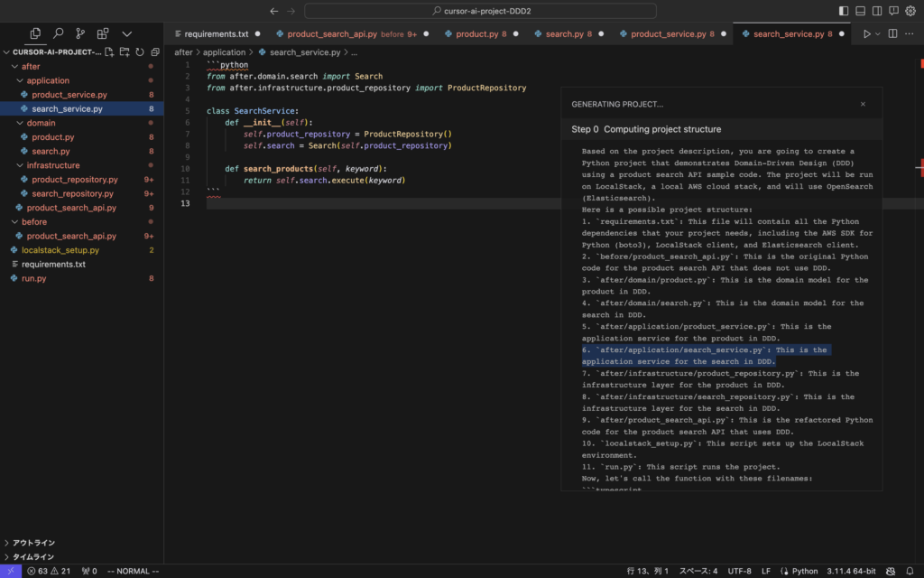Toggle the secondary sidebar layout icon
The image size is (924, 578).
tap(877, 11)
